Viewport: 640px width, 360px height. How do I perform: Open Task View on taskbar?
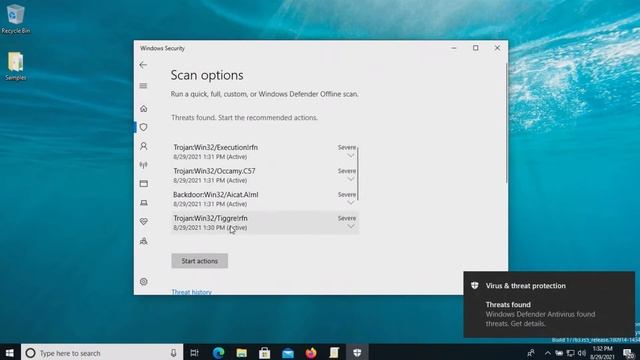coord(194,353)
